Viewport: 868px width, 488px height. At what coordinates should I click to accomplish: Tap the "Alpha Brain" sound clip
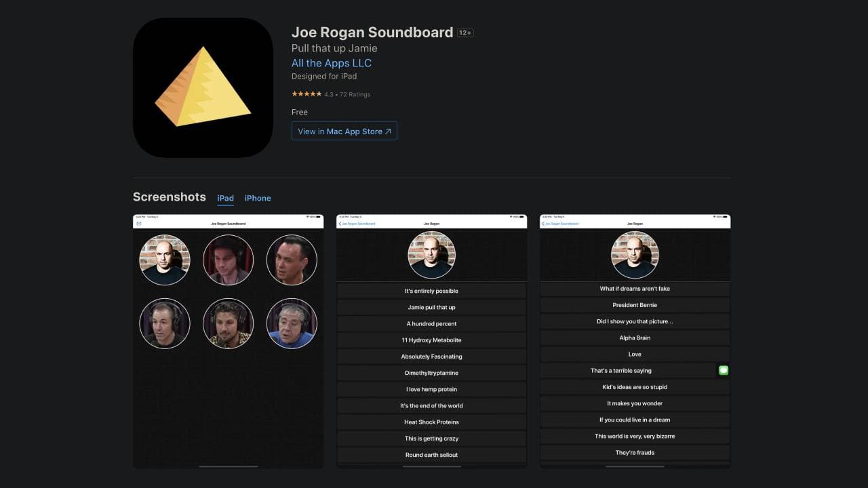coord(635,338)
